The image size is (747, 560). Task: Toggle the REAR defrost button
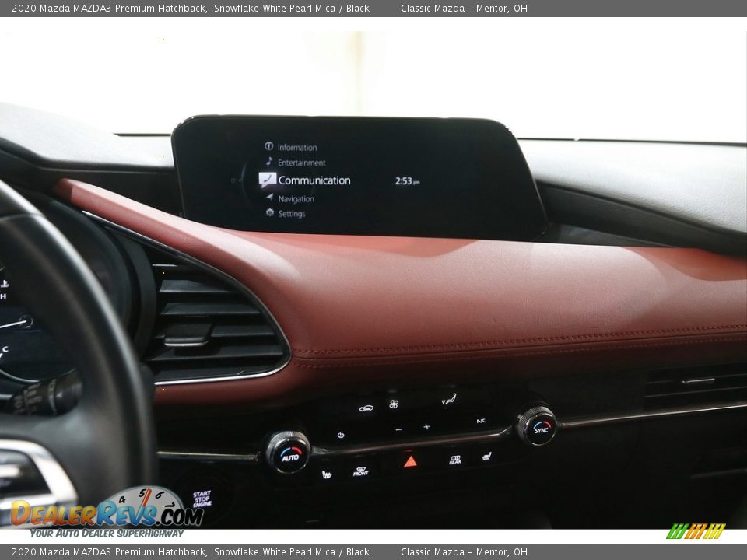[454, 460]
